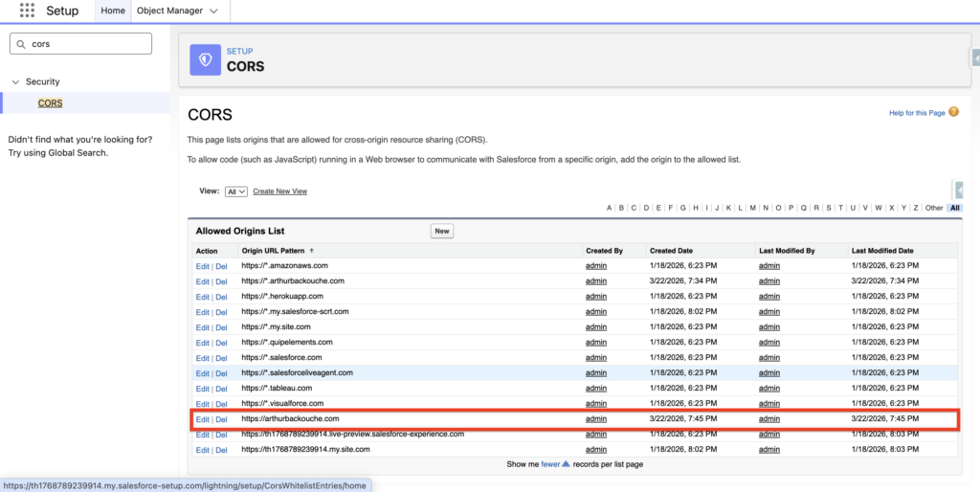Image resolution: width=980 pixels, height=492 pixels.
Task: Click the CORS shield setup icon
Action: click(204, 59)
